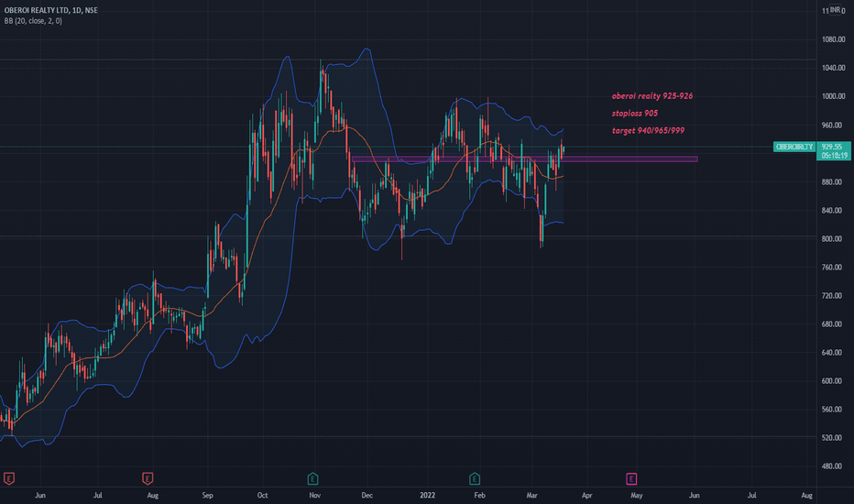
Task: Click the INR currency label on price axis
Action: tap(835, 10)
